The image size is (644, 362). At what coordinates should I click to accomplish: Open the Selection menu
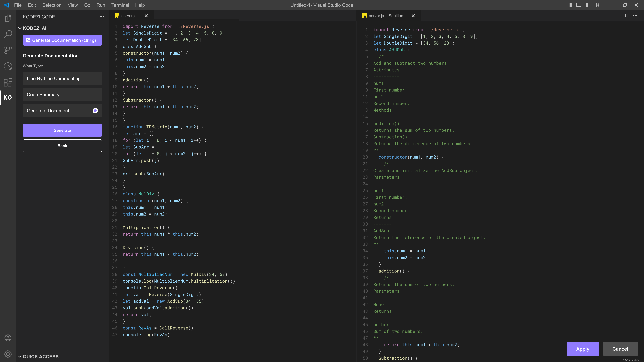coord(52,5)
